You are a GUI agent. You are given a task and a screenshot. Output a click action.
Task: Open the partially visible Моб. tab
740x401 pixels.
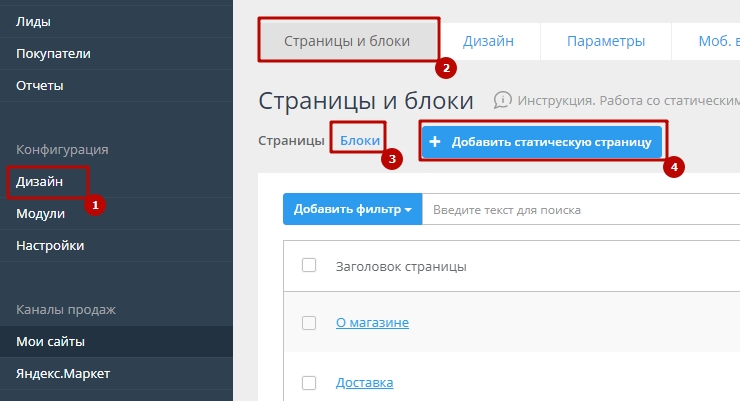coord(705,42)
